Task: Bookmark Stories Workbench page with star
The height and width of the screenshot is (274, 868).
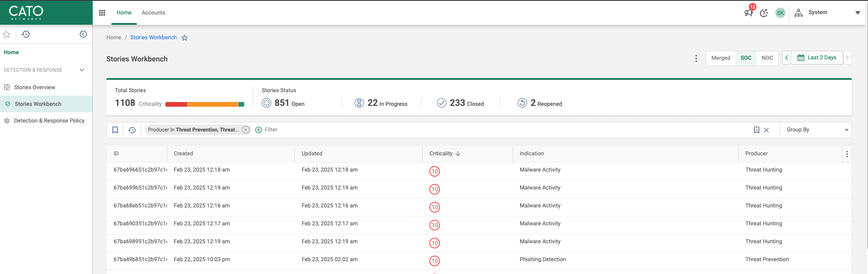Action: [x=185, y=38]
